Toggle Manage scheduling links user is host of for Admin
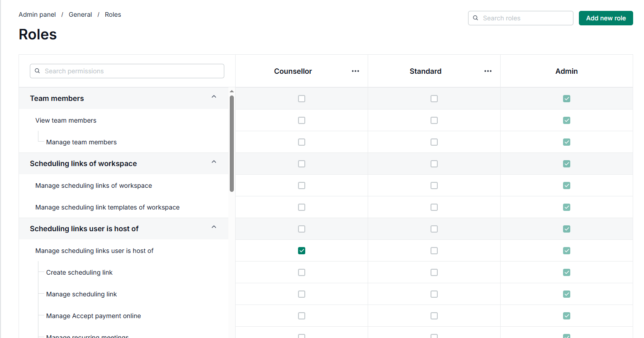This screenshot has height=338, width=644. point(567,251)
